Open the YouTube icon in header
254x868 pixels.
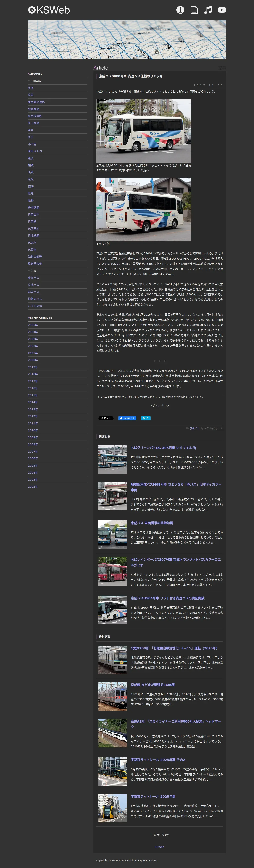[x=222, y=10]
